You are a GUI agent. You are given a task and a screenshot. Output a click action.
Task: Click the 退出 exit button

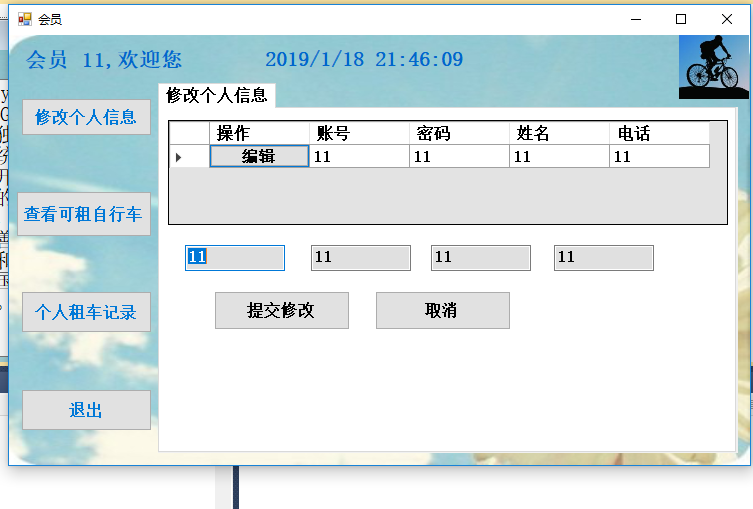pos(86,410)
